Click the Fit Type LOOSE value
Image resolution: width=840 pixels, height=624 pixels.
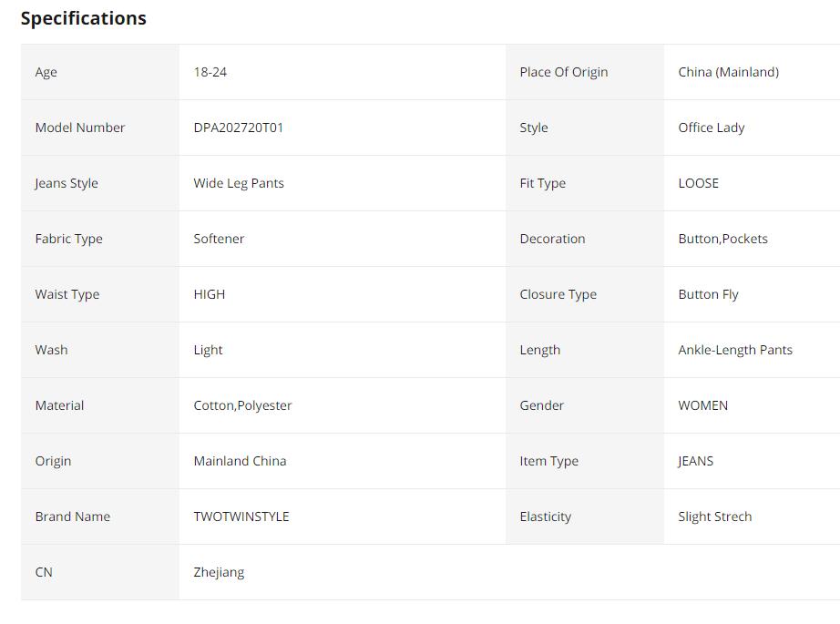tap(698, 183)
